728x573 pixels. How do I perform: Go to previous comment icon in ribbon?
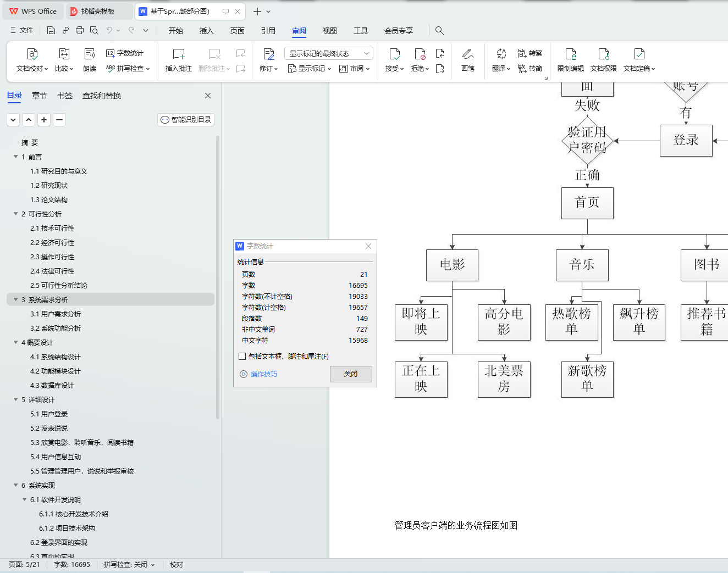point(241,53)
